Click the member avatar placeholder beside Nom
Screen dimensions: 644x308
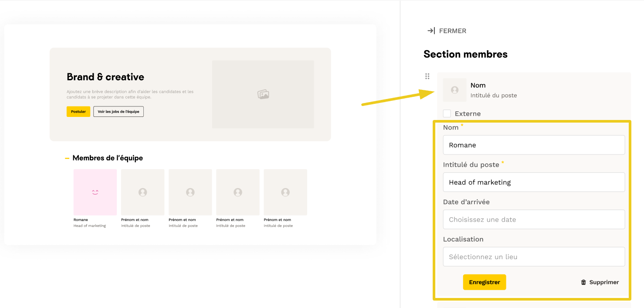point(454,90)
